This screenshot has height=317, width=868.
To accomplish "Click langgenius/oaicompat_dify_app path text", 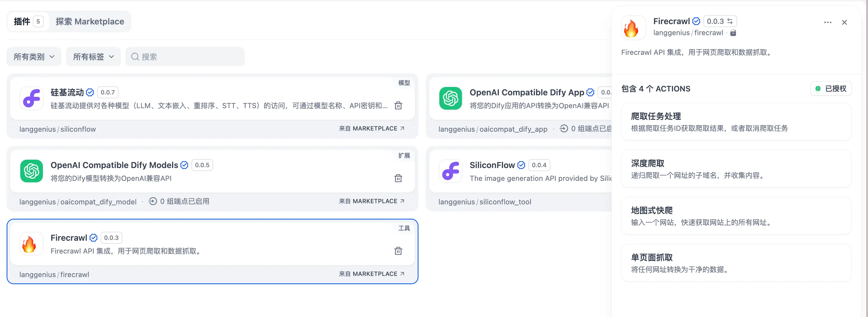I will coord(493,129).
